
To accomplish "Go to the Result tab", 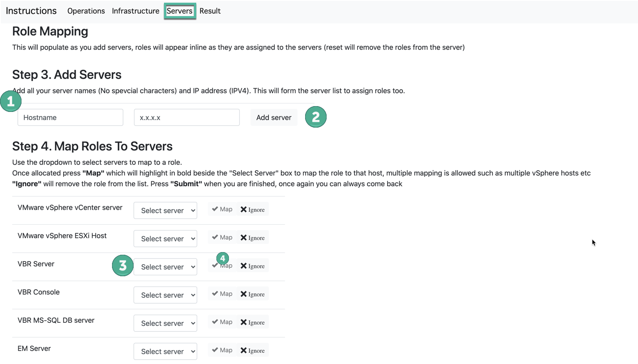I will [210, 11].
